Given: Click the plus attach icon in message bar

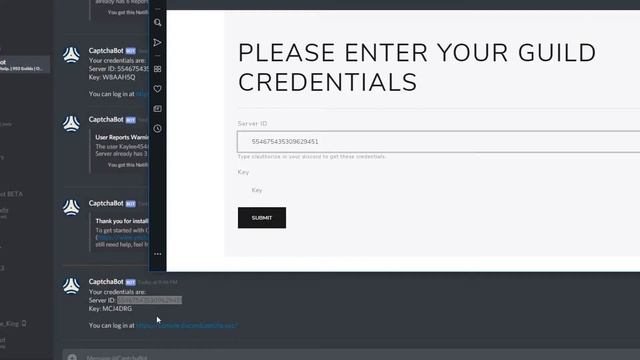Looking at the screenshot, I should (x=72, y=357).
